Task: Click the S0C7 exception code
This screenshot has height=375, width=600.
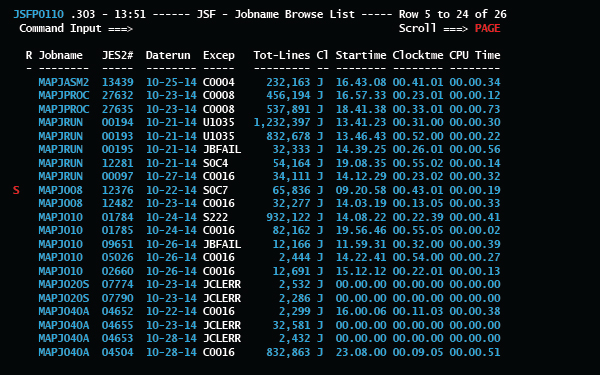Action: [215, 190]
